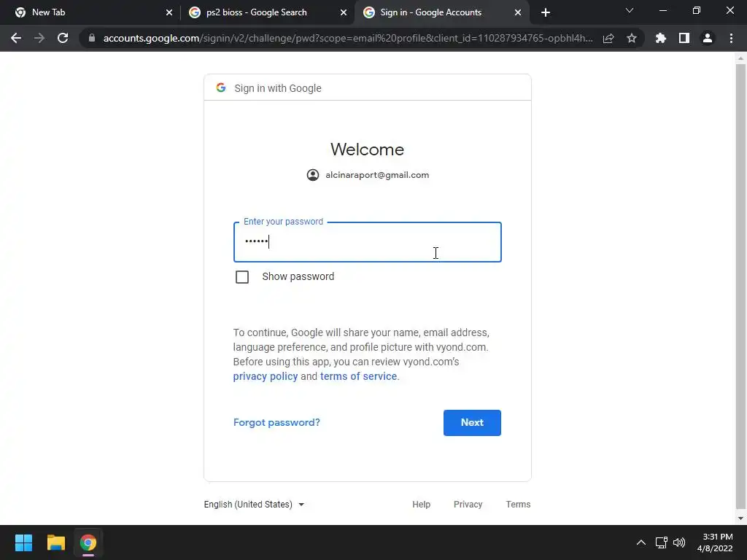
Task: Minimize the Chrome window
Action: [662, 10]
